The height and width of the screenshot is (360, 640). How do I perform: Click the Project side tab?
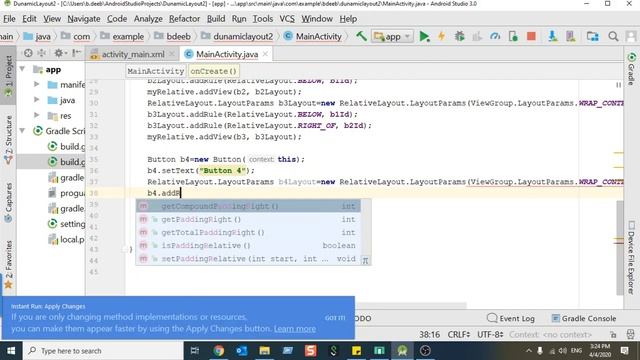pos(8,76)
